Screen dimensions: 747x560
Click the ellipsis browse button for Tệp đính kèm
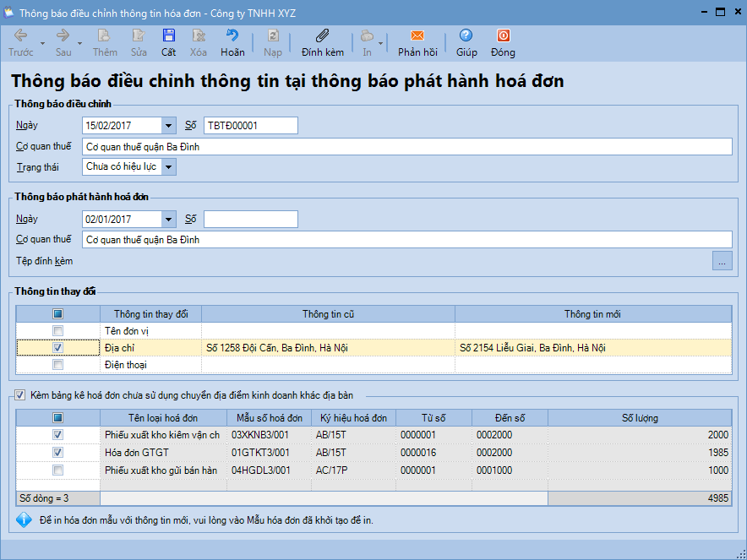722,262
